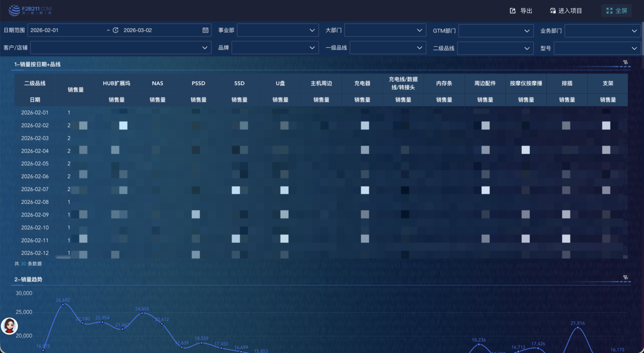Image resolution: width=644 pixels, height=353 pixels.
Task: Open 进入项目 to enter project
Action: 566,11
